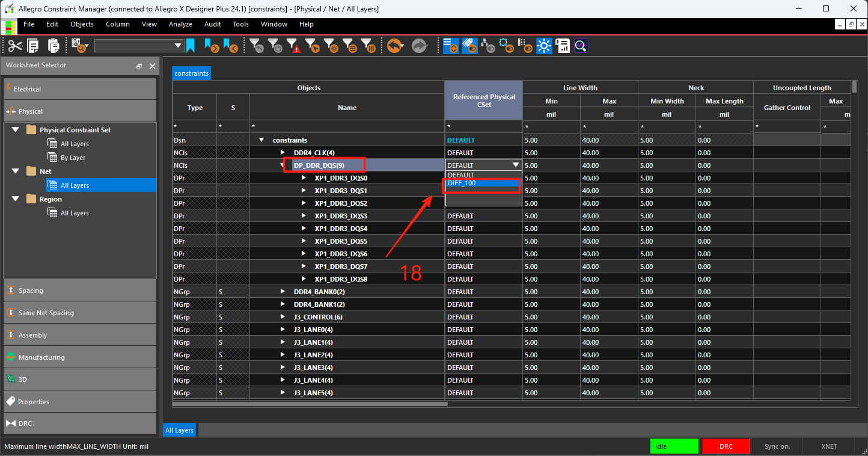Choose DIFF_100 from the CSet dropdown list

[x=483, y=183]
